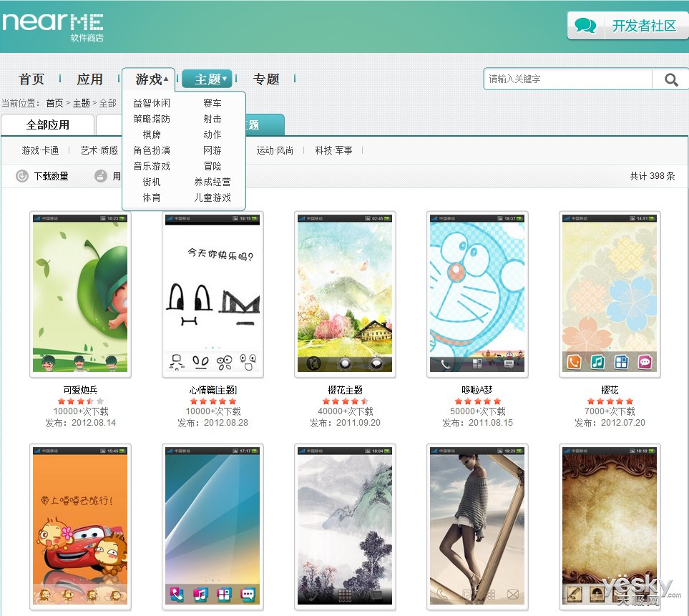Select 益智休闲 in the games menu
This screenshot has height=616, width=689.
tap(152, 103)
